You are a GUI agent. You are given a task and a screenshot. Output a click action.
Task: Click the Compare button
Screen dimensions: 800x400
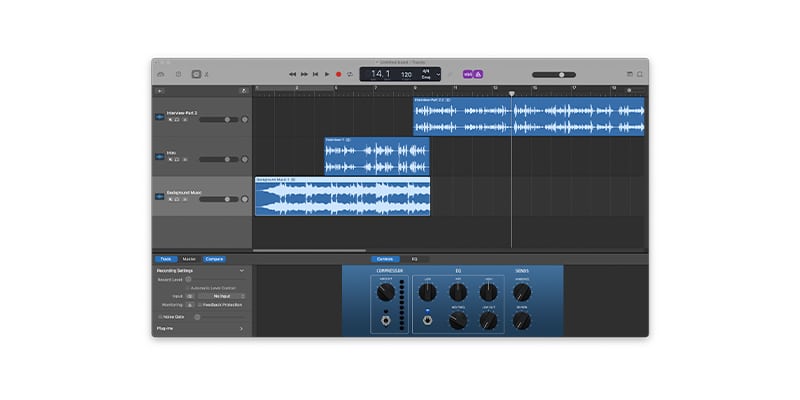click(214, 259)
